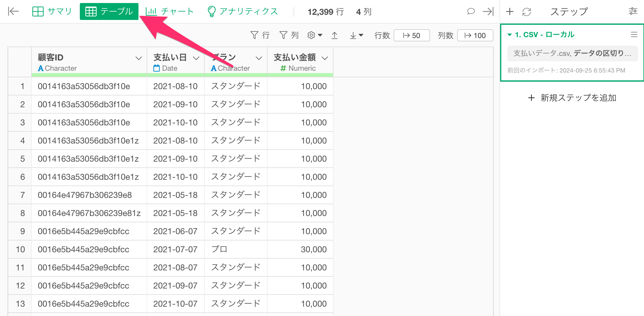Viewport: 644px width, 316px height.
Task: Click the 支払いデータ.csv step description
Action: [x=572, y=53]
